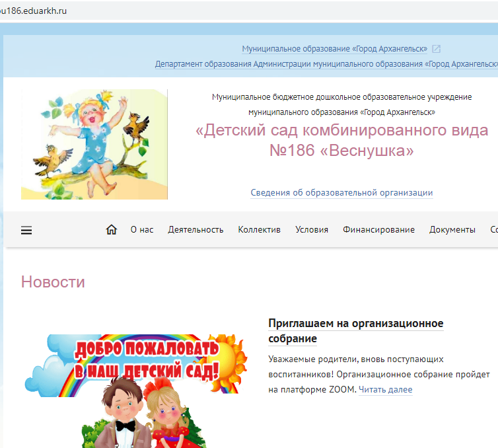Viewport: 498px width, 448px height.
Task: Select «Документы» in the navigation bar
Action: click(452, 230)
